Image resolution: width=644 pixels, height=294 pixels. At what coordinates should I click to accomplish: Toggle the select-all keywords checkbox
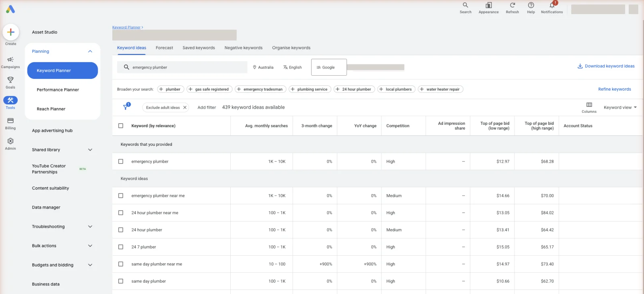[x=121, y=126]
